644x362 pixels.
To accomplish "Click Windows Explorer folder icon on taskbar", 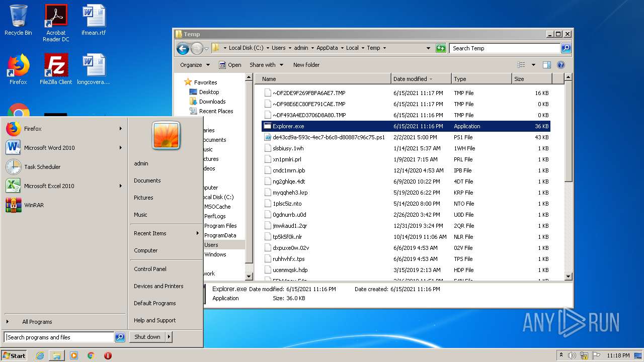I will coord(57,355).
